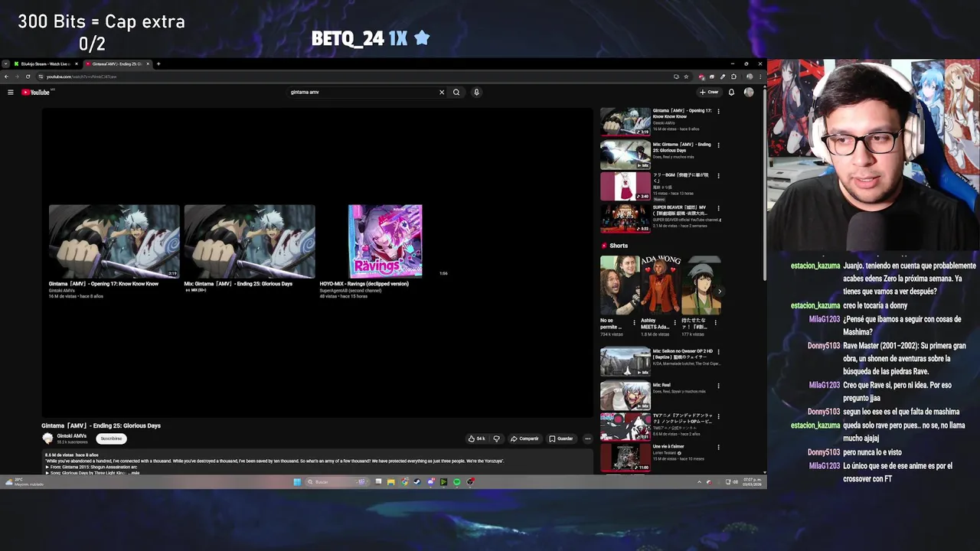The width and height of the screenshot is (980, 551).
Task: Open the Gintoki AMVs channel name link
Action: pyautogui.click(x=72, y=436)
